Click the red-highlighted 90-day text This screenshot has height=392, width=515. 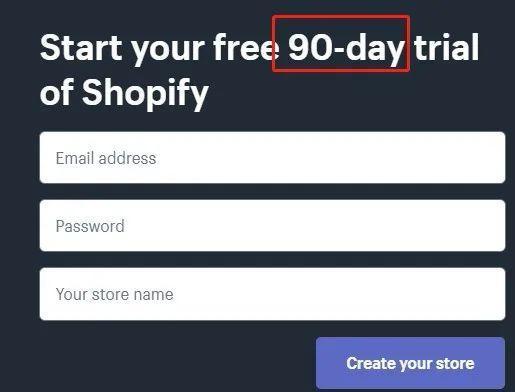[x=346, y=49]
